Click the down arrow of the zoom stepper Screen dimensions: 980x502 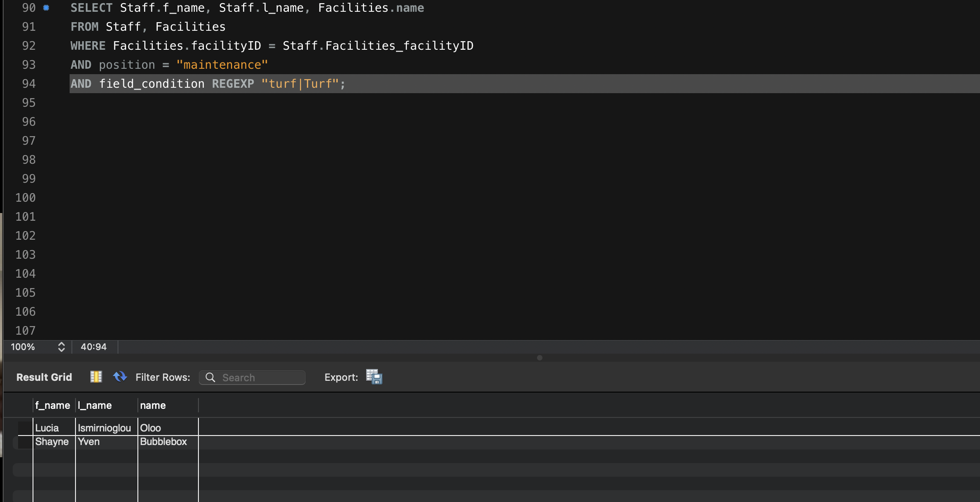[61, 350]
